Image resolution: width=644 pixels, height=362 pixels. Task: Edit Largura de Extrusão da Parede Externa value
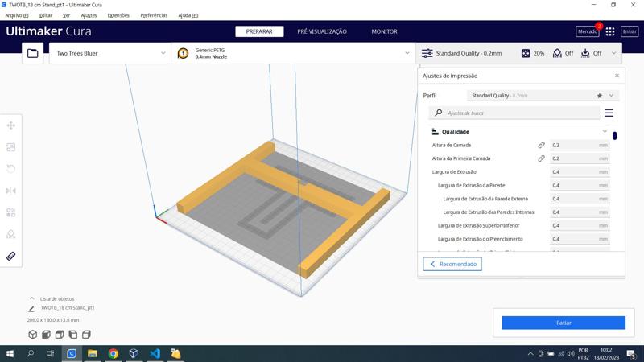tap(580, 199)
